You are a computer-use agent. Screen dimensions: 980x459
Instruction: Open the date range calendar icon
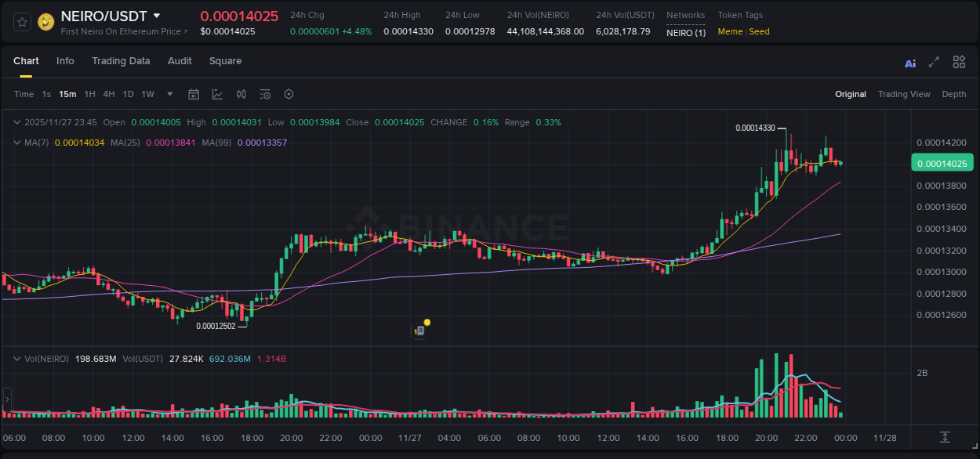tap(194, 94)
